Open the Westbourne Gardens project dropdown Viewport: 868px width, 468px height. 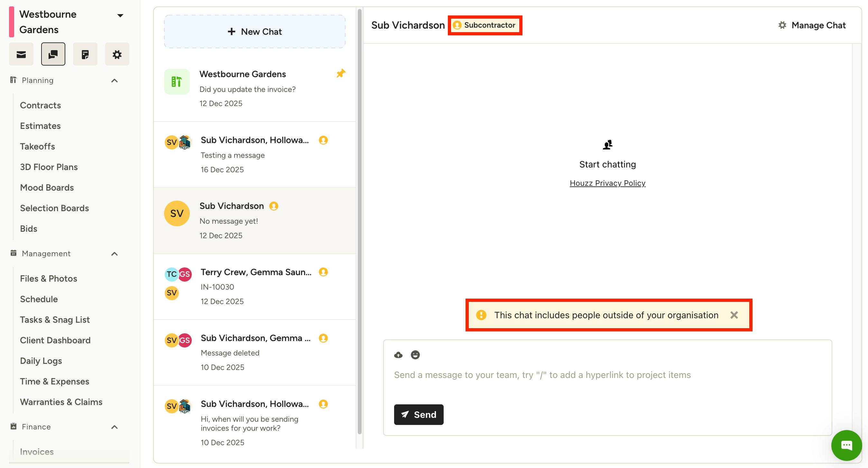point(120,15)
